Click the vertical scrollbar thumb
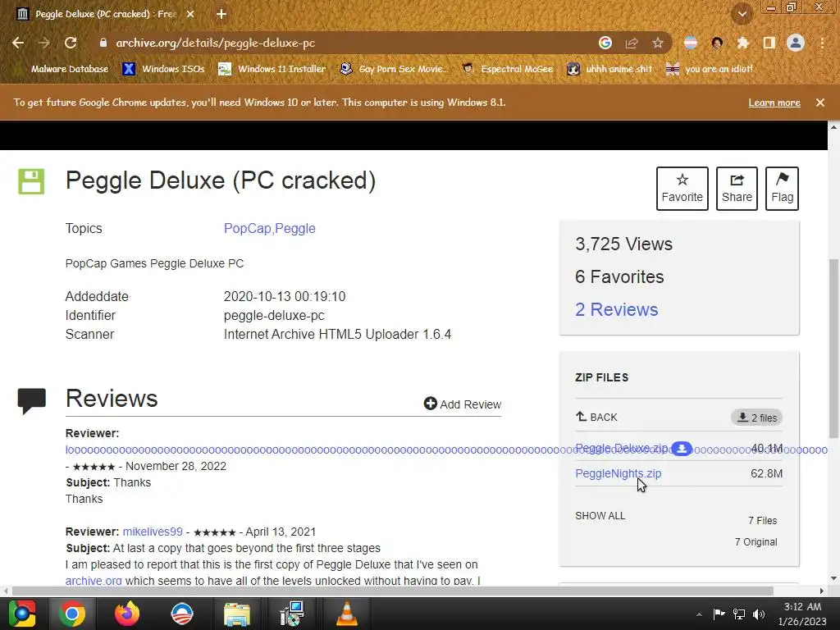 (x=833, y=348)
